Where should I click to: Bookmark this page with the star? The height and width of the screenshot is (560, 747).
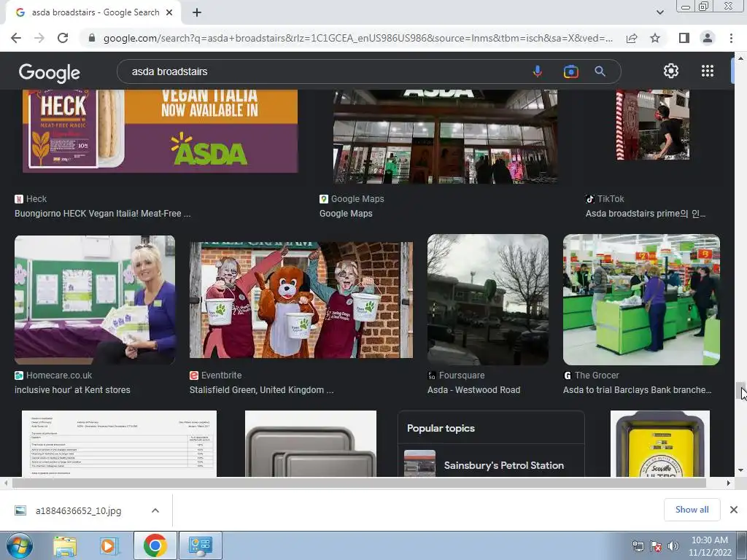tap(655, 38)
